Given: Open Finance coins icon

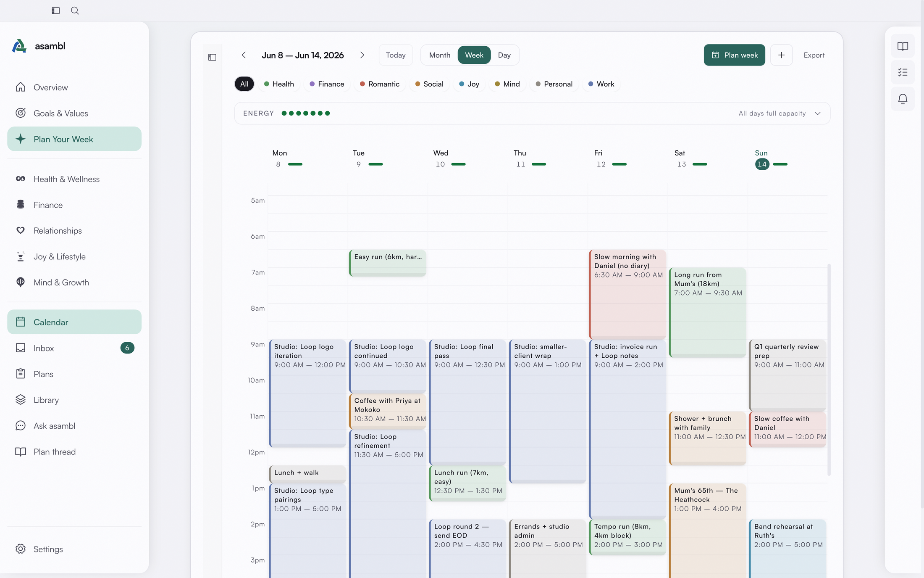Looking at the screenshot, I should [20, 205].
